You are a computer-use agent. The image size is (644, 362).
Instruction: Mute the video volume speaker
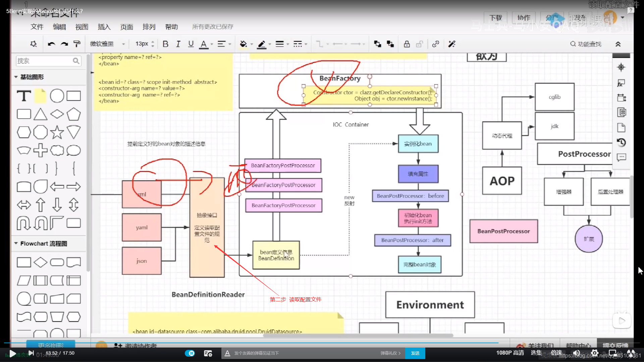(x=576, y=353)
